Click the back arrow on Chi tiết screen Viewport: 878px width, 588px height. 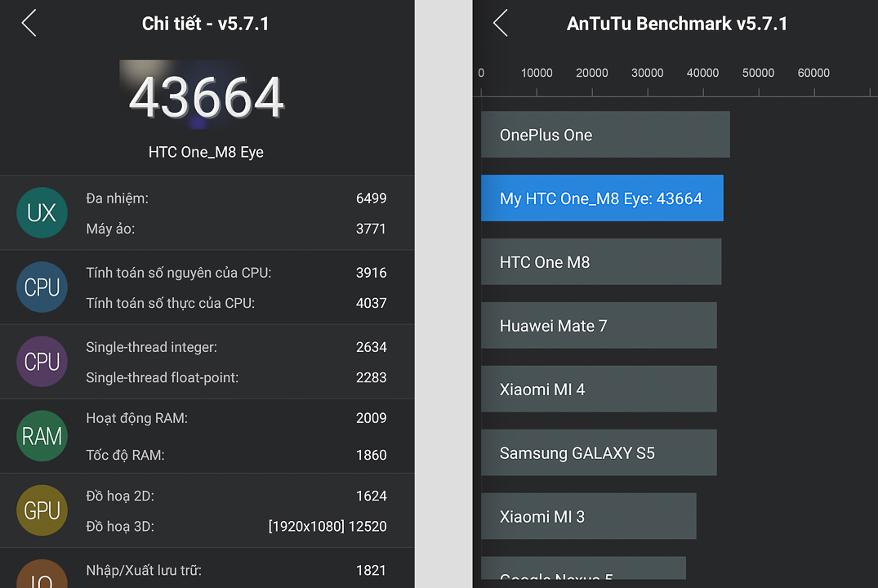point(28,23)
